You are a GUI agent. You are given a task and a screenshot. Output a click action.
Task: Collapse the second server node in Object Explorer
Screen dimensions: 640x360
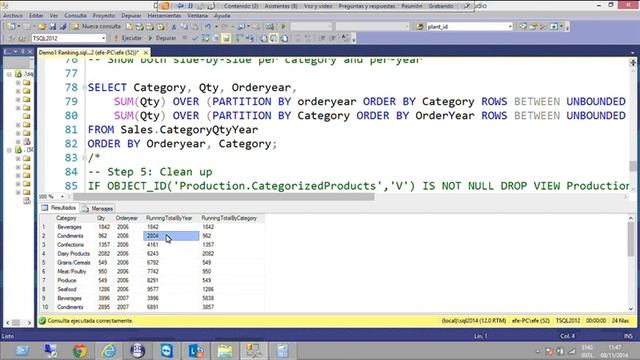9,150
